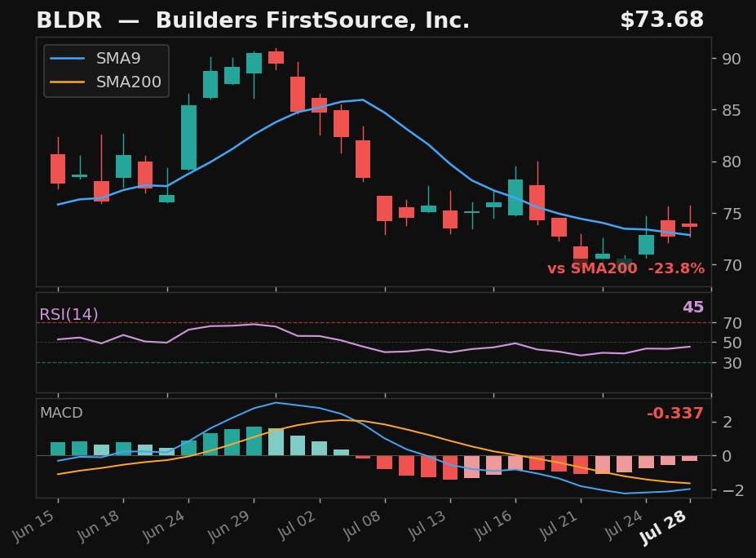Click the vs SMA200 -23.8% annotation

(x=626, y=268)
